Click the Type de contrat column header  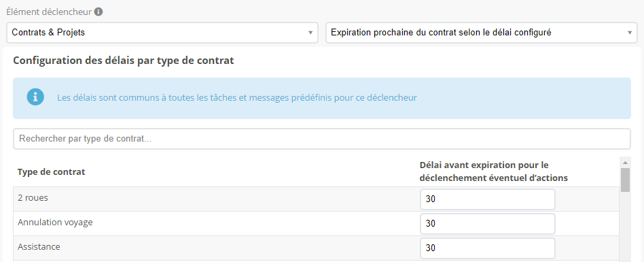[x=52, y=172]
